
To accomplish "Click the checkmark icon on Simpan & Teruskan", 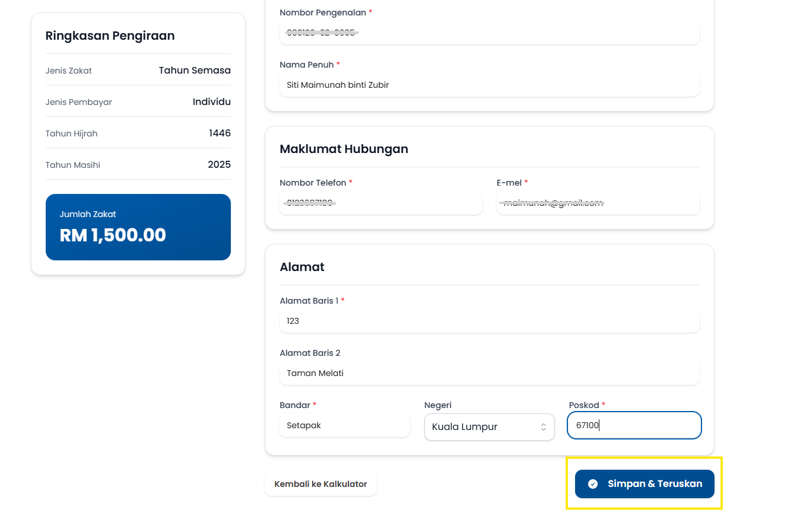I will point(592,484).
